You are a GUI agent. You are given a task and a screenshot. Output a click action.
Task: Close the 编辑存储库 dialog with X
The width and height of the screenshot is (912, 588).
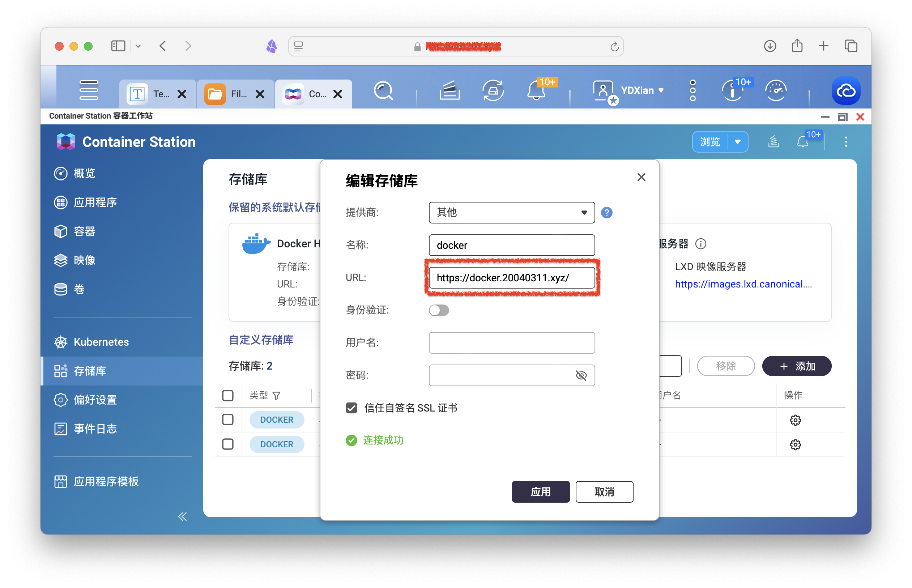click(x=642, y=177)
